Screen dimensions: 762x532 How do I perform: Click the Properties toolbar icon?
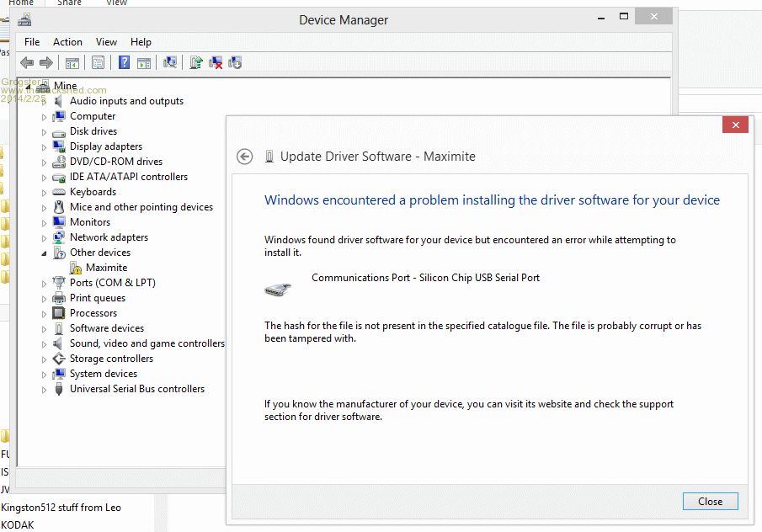click(x=99, y=62)
